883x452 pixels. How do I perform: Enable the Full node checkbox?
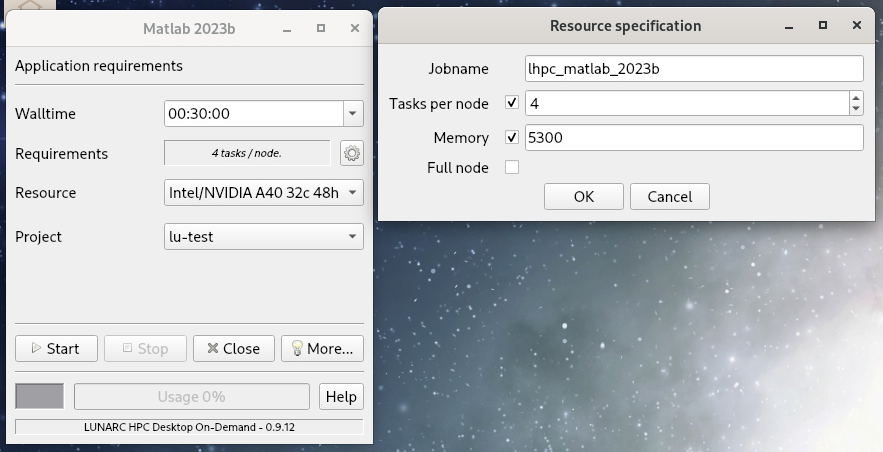pyautogui.click(x=512, y=167)
